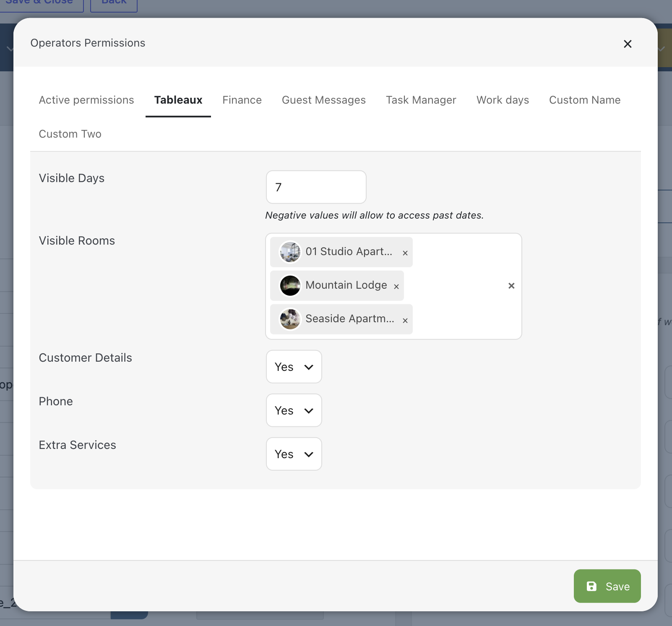Image resolution: width=672 pixels, height=626 pixels.
Task: Click the Mountain Lodge room thumbnail
Action: 290,286
